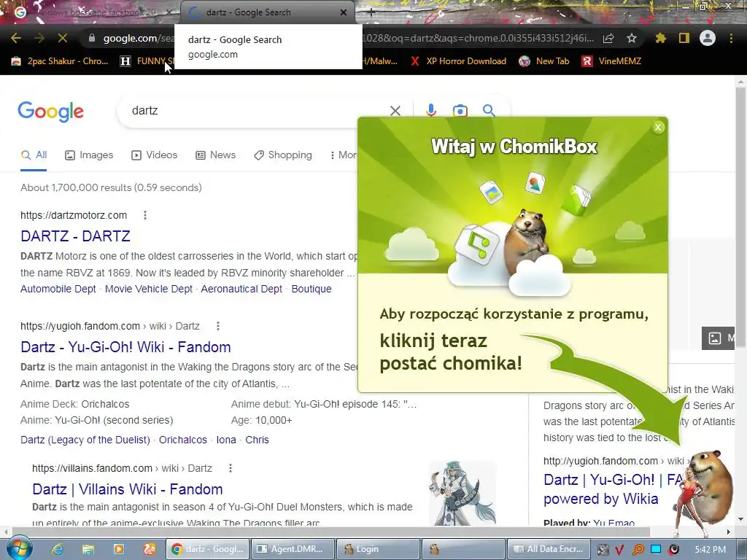Open the taskbar file explorer folder icon
Image resolution: width=747 pixels, height=560 pixels.
(x=88, y=550)
